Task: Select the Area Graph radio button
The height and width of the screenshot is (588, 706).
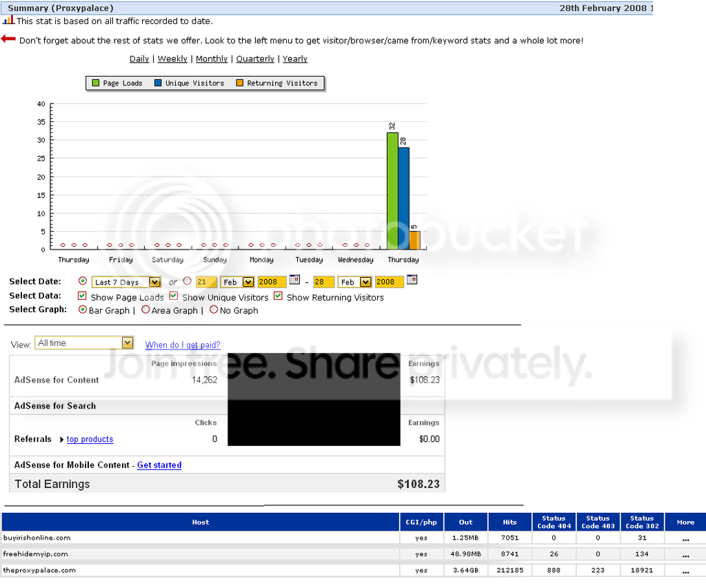Action: (145, 310)
